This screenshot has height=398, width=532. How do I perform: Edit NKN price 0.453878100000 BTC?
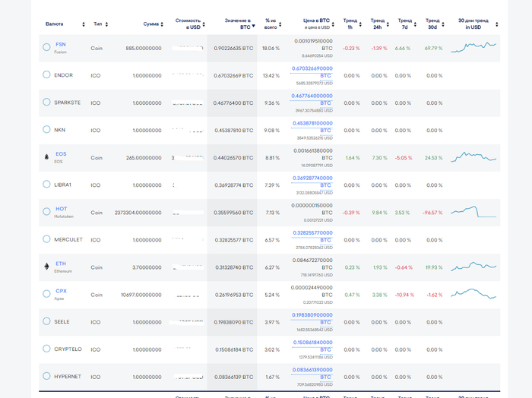click(x=312, y=127)
